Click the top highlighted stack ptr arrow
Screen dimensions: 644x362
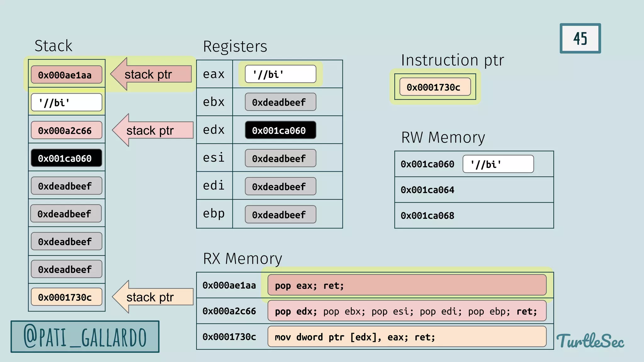(x=151, y=74)
